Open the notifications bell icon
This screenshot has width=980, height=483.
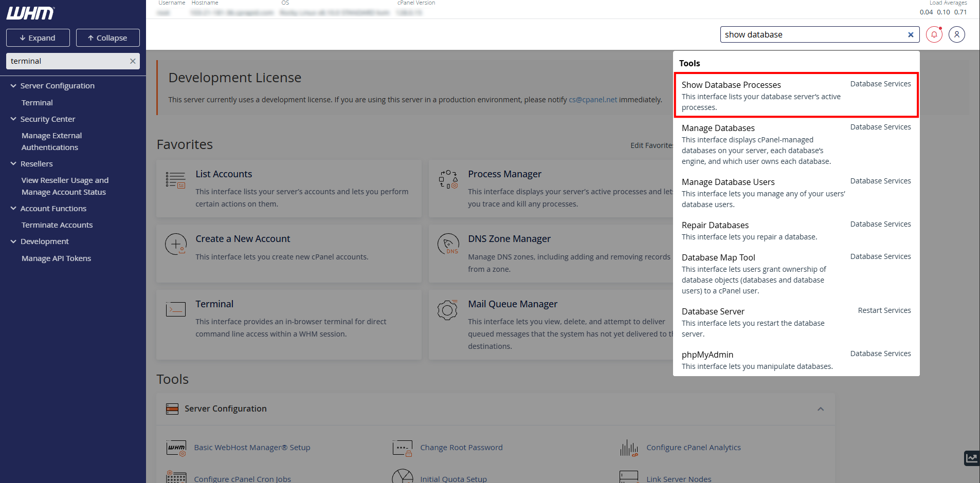click(934, 34)
